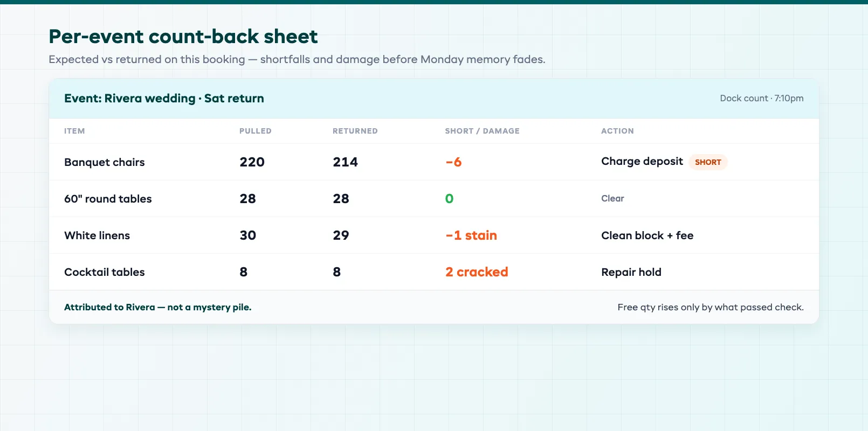
Task: Select the 'Banquet chairs' item cell
Action: pos(105,162)
